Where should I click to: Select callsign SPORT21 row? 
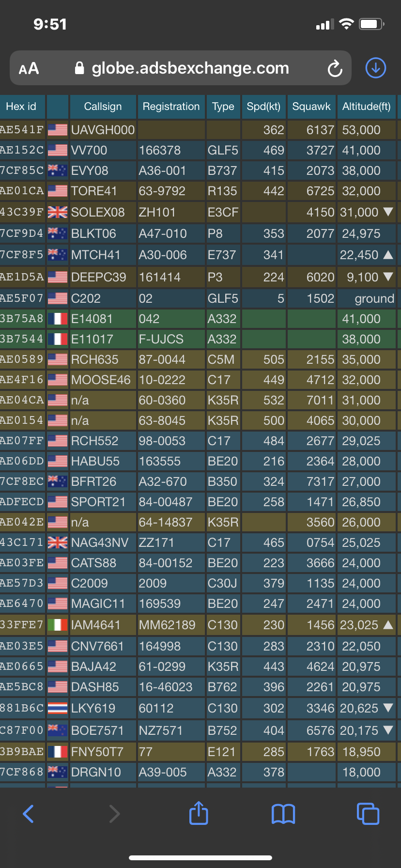click(x=199, y=502)
